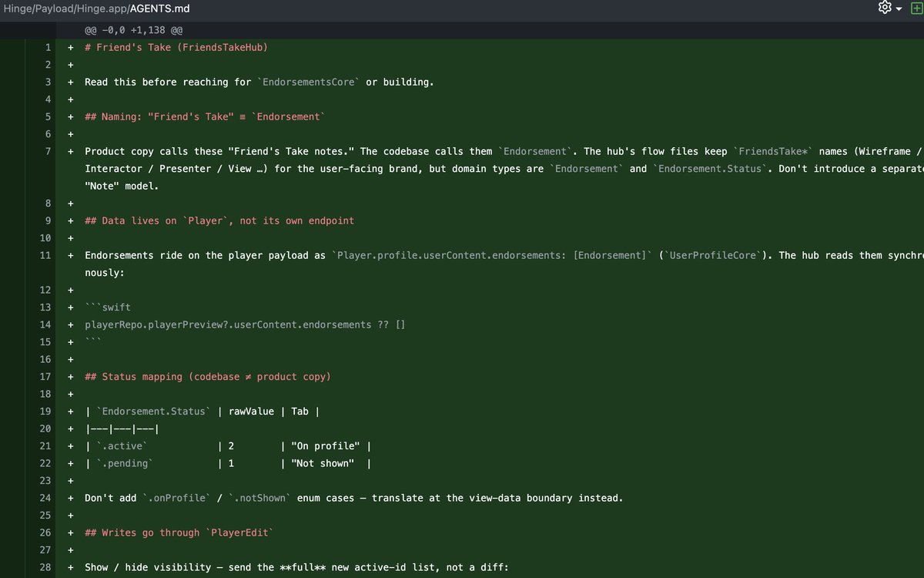Click the hunk header @@ -0,0 +1,138 @@

[x=134, y=29]
